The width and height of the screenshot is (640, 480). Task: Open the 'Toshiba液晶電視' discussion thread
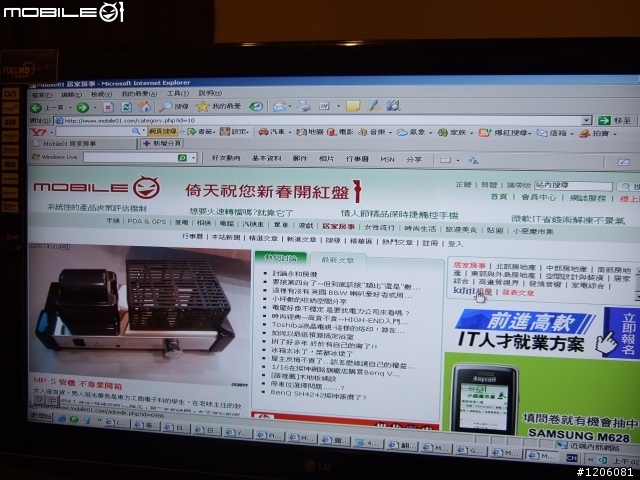(338, 328)
